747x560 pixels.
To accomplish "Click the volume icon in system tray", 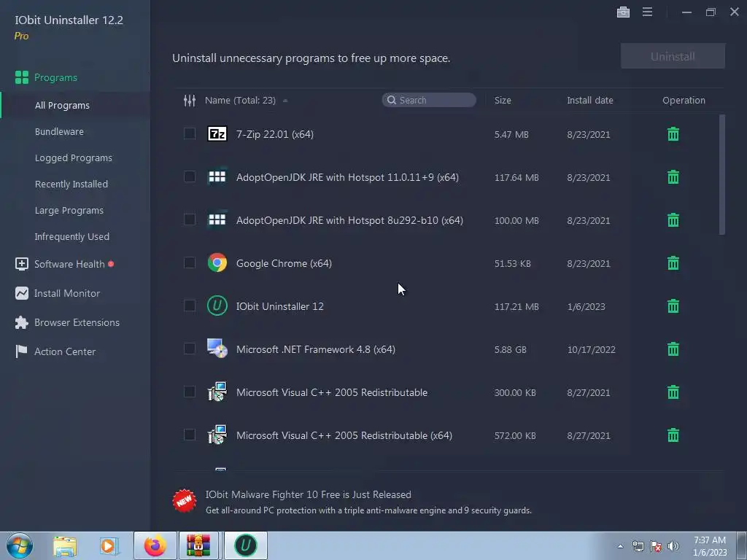I will (x=673, y=546).
